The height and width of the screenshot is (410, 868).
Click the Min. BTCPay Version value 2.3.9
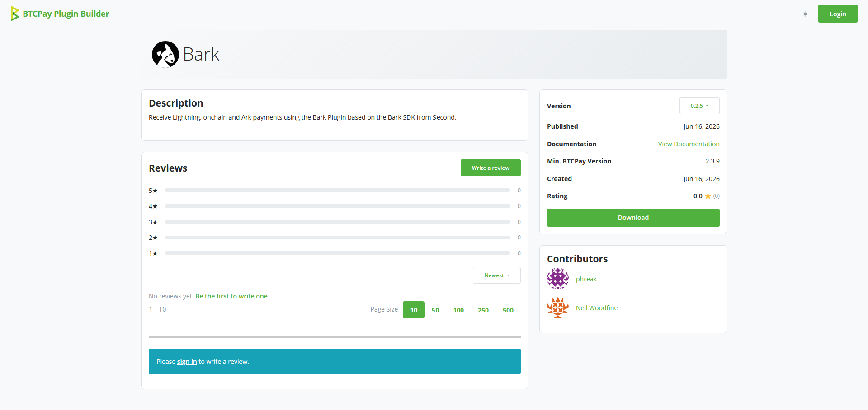tap(712, 161)
